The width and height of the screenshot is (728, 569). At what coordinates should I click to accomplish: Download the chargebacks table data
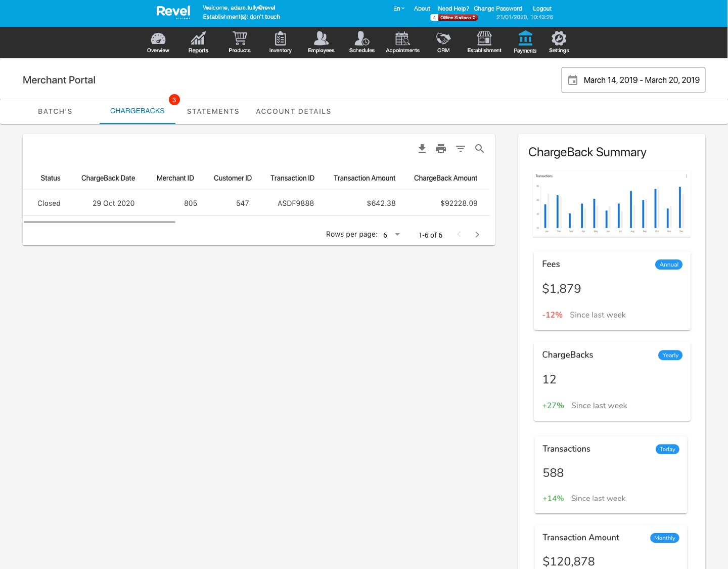(422, 149)
